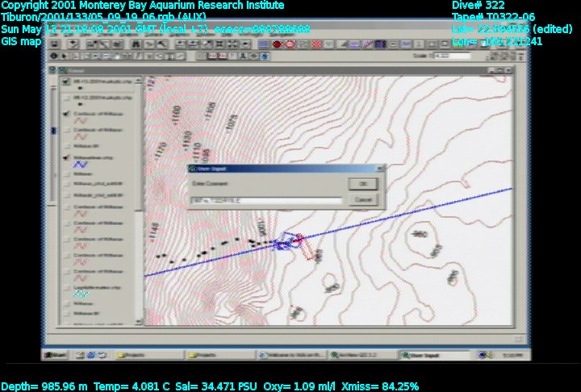The height and width of the screenshot is (392, 581).
Task: Click the Enter Comment text field
Action: pos(266,201)
